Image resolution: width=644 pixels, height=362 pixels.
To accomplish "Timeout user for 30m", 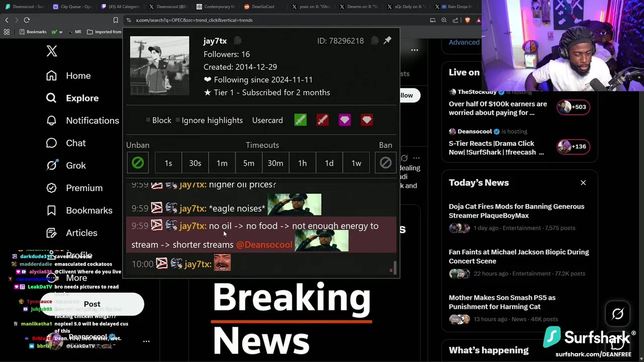I will coord(275,163).
